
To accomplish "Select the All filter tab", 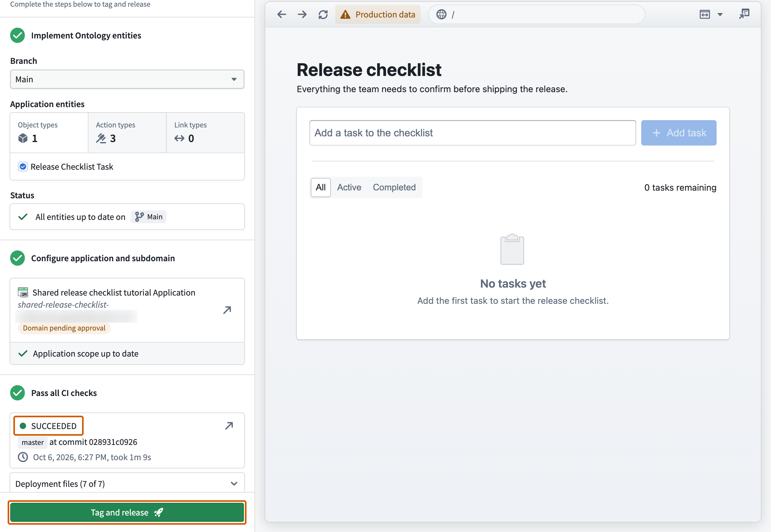I will [x=321, y=187].
